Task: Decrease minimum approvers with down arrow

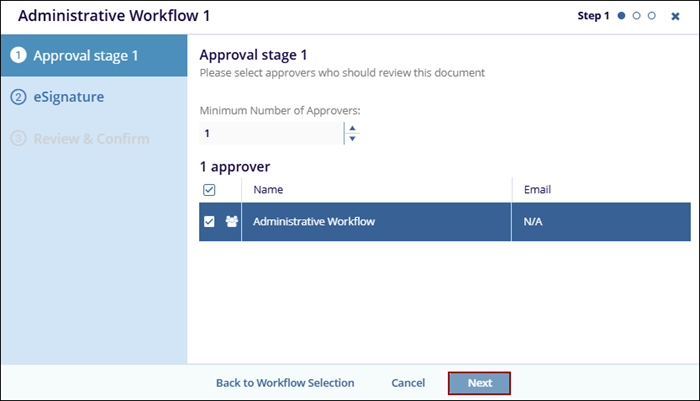Action: 351,139
